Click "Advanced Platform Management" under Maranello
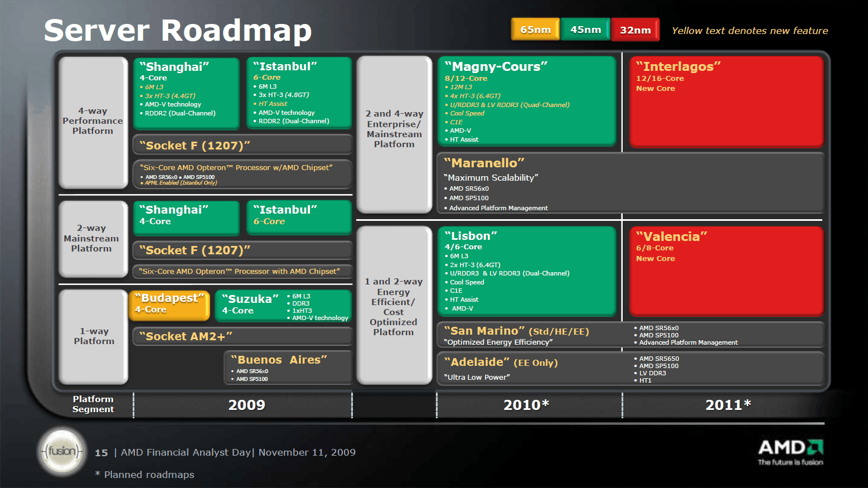Image resolution: width=868 pixels, height=488 pixels. click(498, 208)
